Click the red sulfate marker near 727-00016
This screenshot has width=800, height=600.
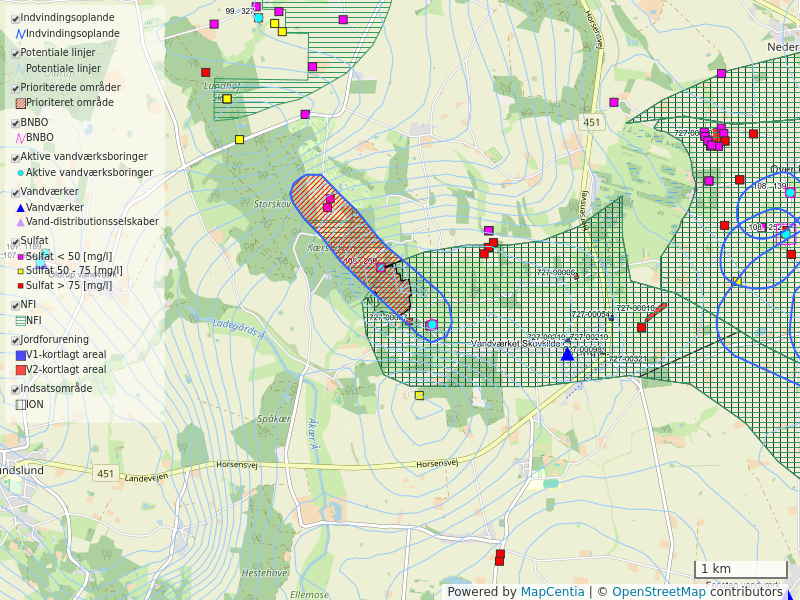coord(641,327)
